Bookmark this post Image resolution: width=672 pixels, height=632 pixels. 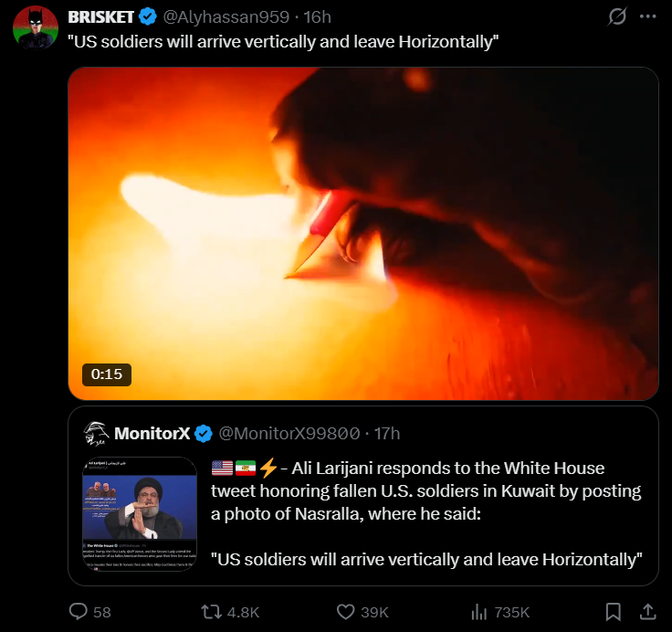[x=614, y=611]
